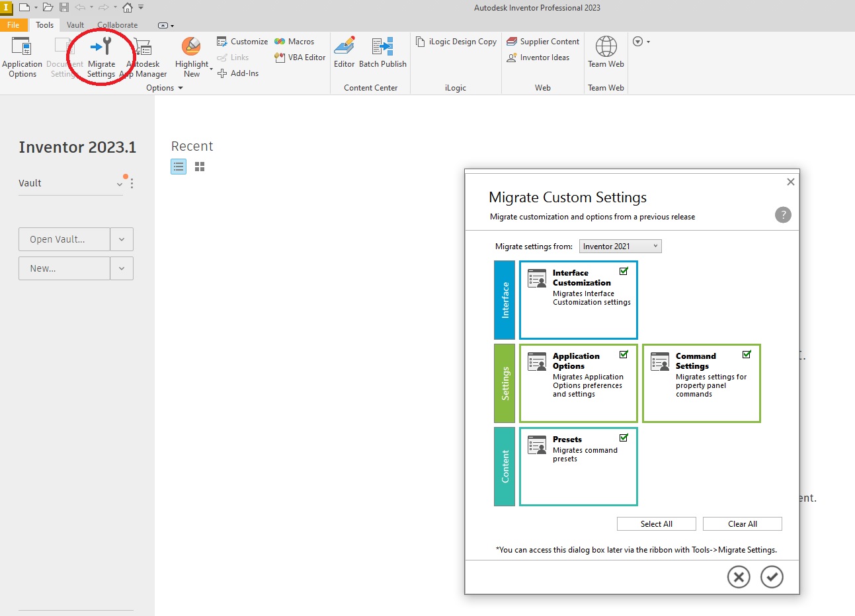The image size is (855, 616).
Task: Switch to the Collaborate ribbon tab
Action: click(118, 25)
